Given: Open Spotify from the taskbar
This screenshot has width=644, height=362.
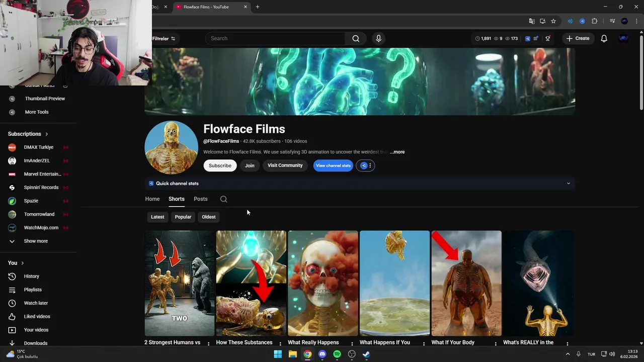Looking at the screenshot, I should click(337, 354).
